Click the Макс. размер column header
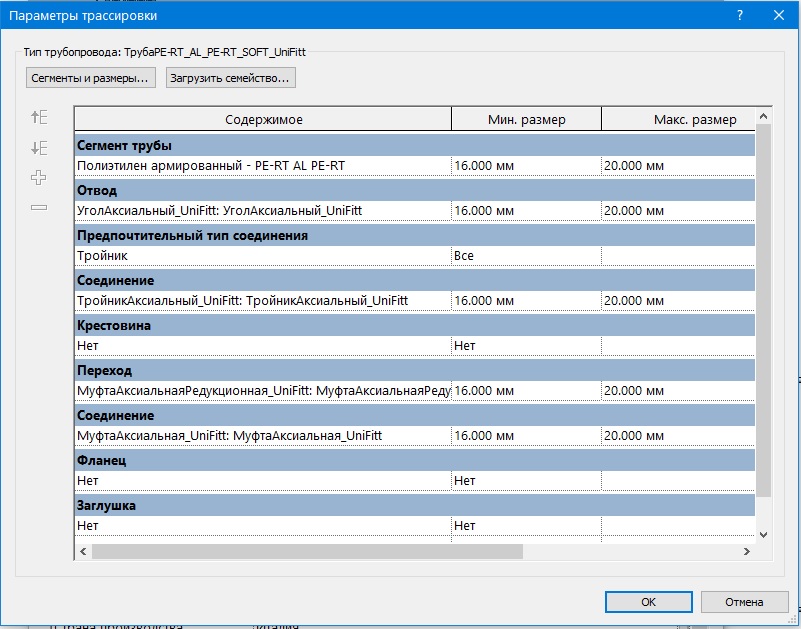The height and width of the screenshot is (629, 801). [678, 120]
